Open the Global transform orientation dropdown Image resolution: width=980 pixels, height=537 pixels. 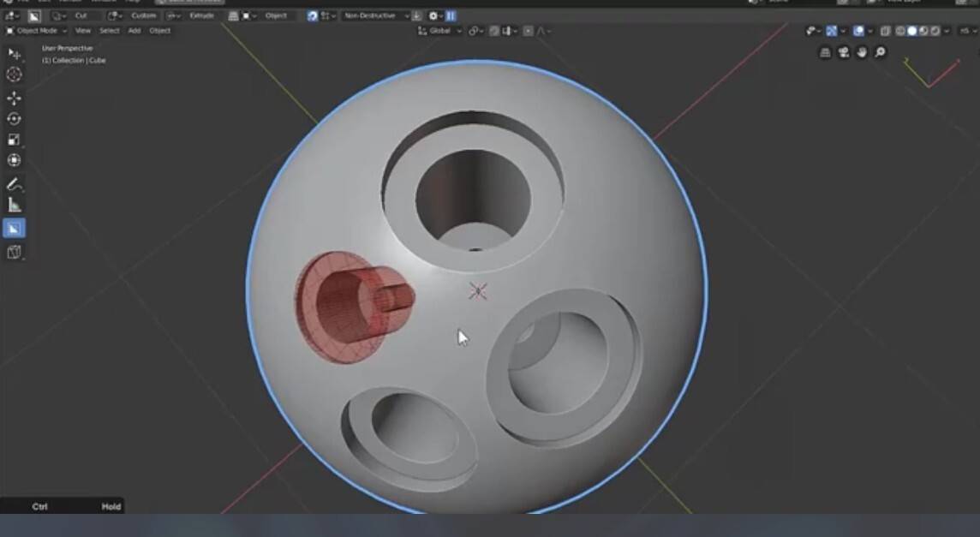[442, 30]
